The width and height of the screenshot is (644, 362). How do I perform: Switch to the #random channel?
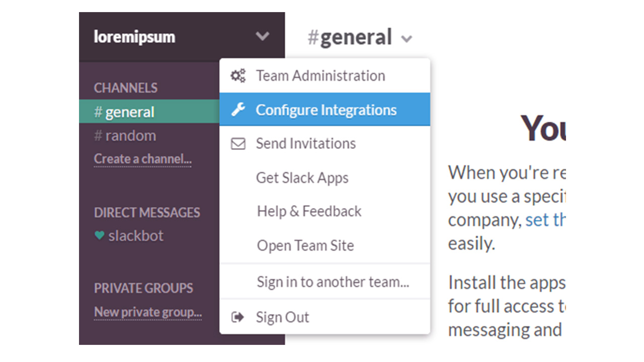point(130,135)
